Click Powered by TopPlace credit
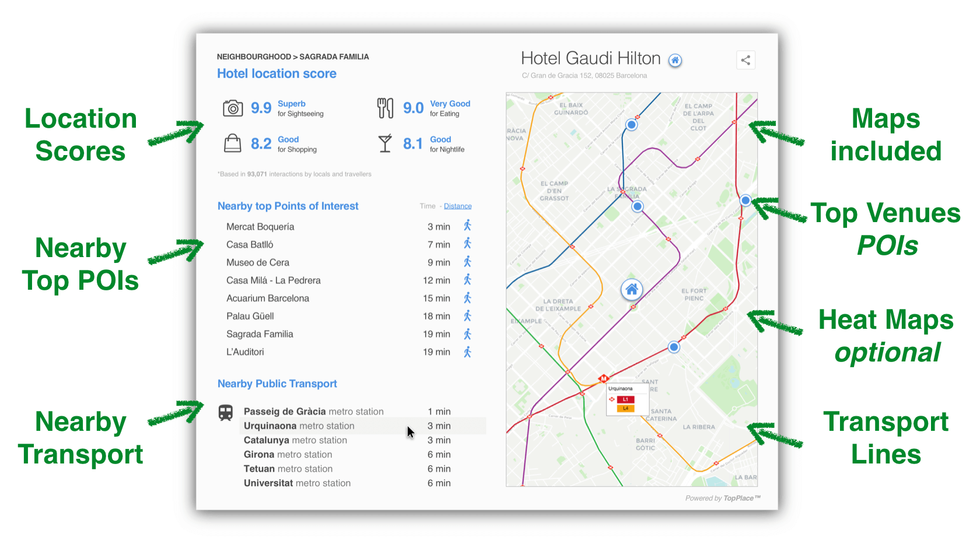980x548 pixels. click(723, 498)
